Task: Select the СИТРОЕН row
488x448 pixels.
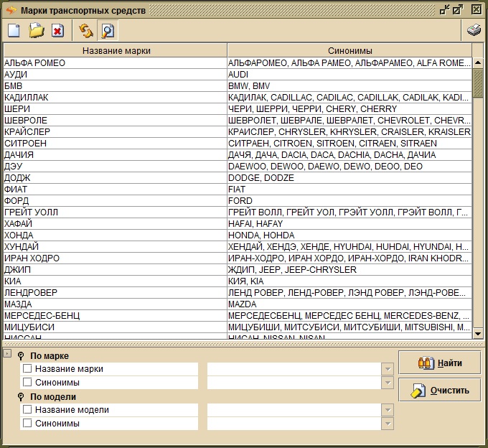Action: pos(238,144)
